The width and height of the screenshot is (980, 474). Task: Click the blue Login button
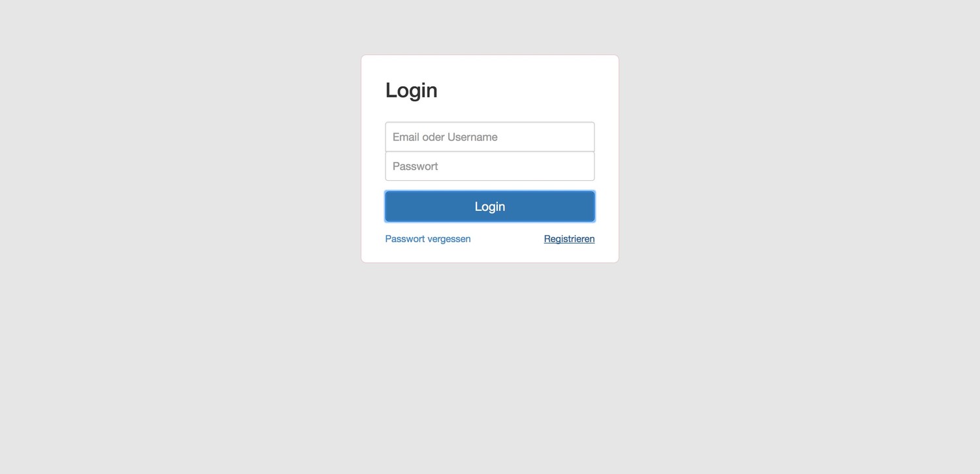coord(490,206)
